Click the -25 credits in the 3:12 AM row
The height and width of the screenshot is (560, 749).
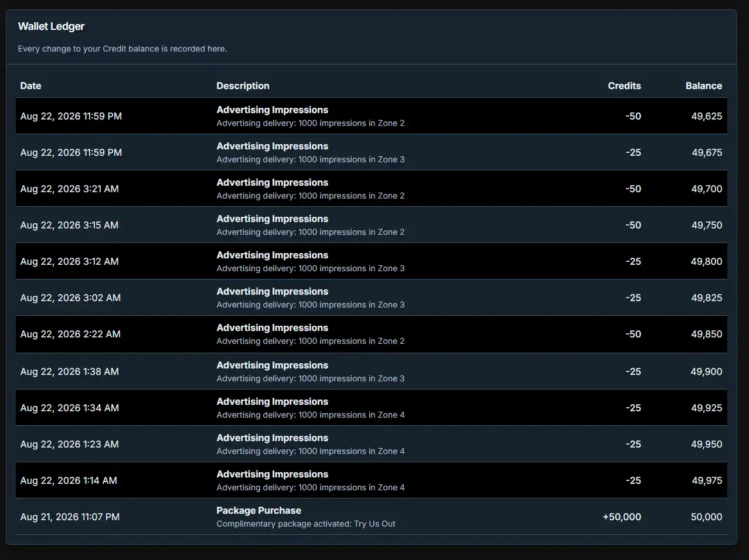point(633,261)
